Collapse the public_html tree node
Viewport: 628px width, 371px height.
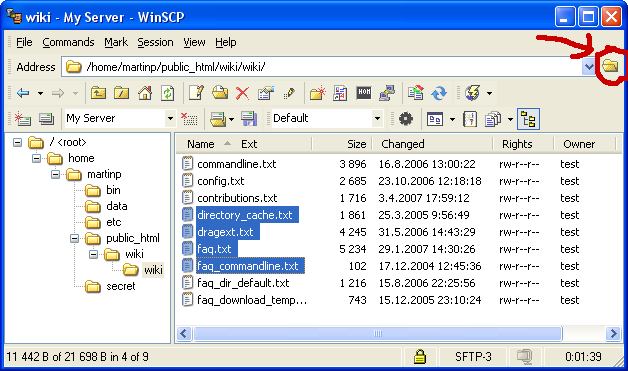(74, 238)
